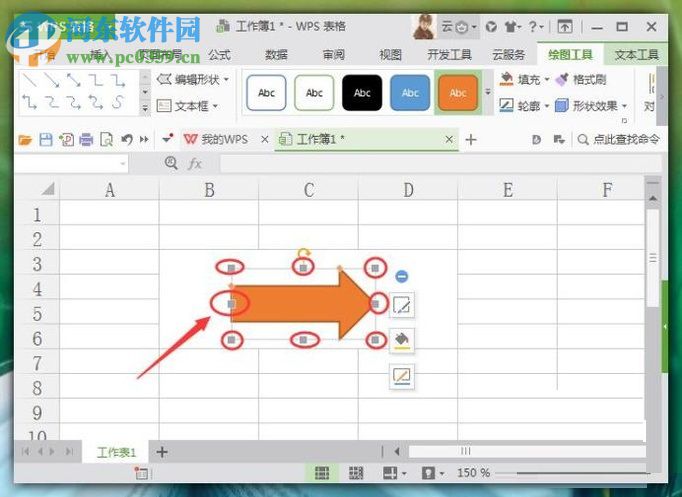The height and width of the screenshot is (497, 682).
Task: Click the rotation handle above the arrow shape
Action: point(304,253)
